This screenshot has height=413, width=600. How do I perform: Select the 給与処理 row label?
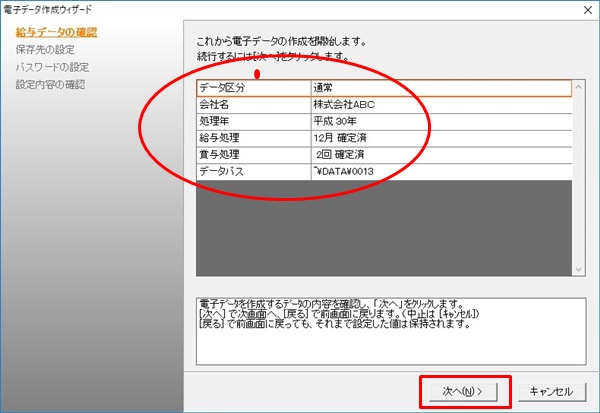click(254, 138)
